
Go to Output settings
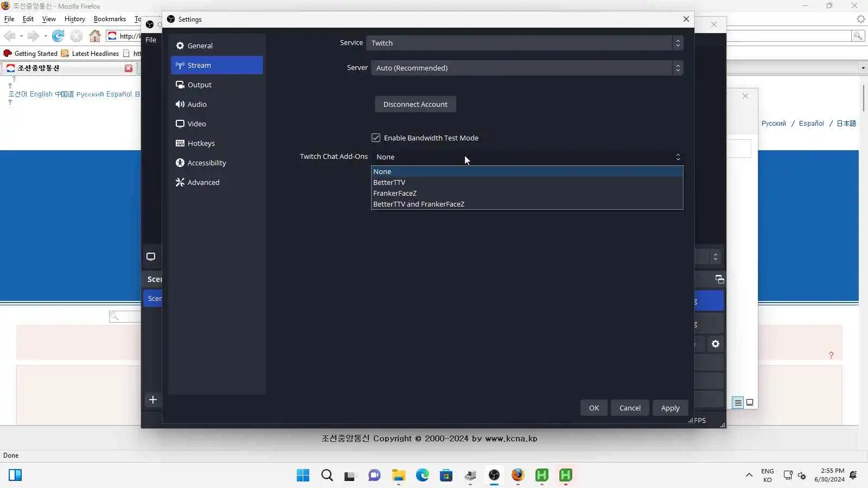[216, 85]
